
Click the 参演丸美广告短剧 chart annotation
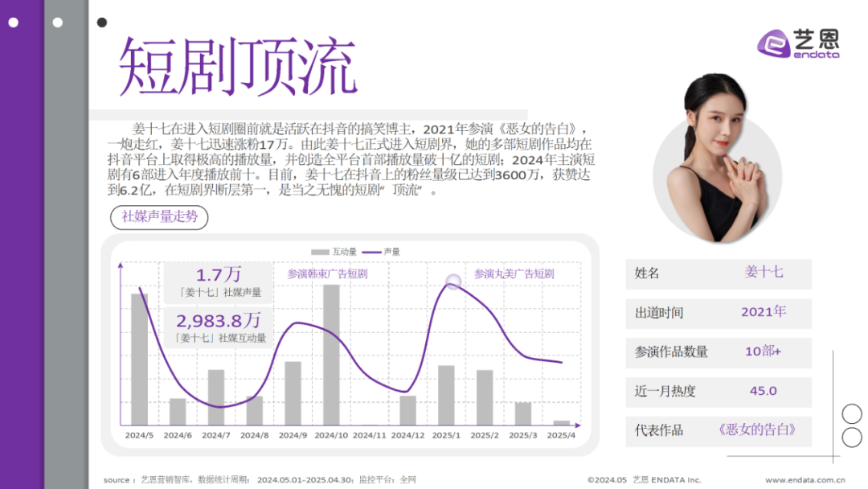coord(514,273)
